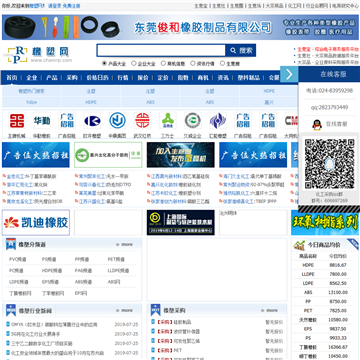Open the 环氧树脂系列 green banner
Viewport: 360px width, 360px height.
[325, 222]
